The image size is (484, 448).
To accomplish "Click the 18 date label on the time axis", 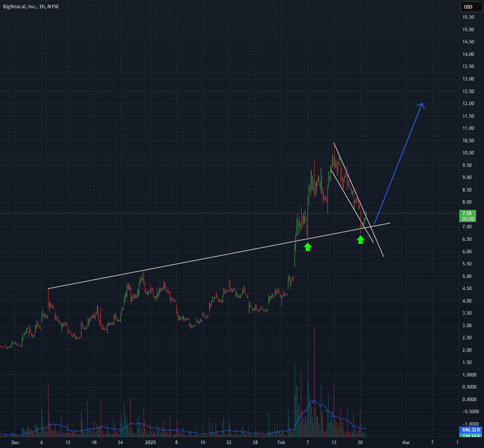I will click(94, 443).
